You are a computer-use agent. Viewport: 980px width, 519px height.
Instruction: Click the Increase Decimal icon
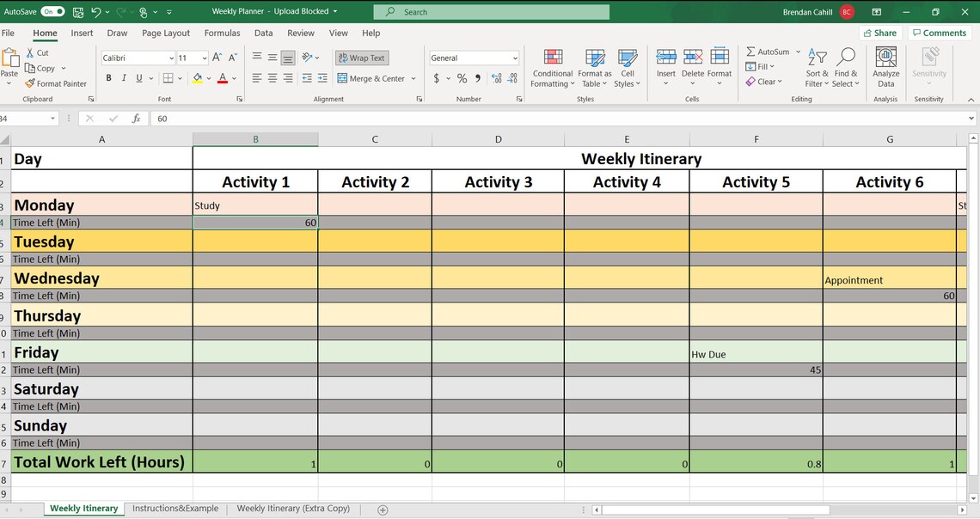coord(495,78)
